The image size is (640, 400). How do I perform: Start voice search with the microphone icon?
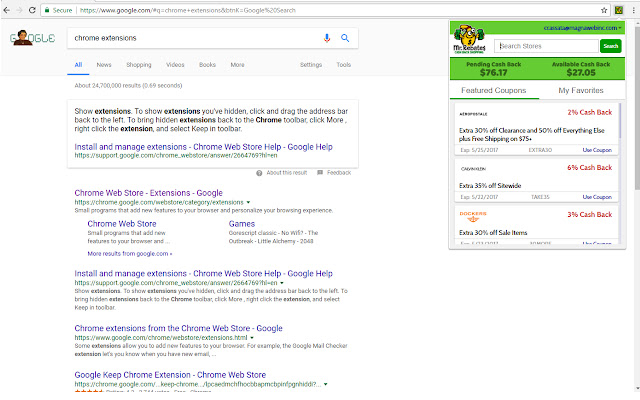pyautogui.click(x=327, y=38)
